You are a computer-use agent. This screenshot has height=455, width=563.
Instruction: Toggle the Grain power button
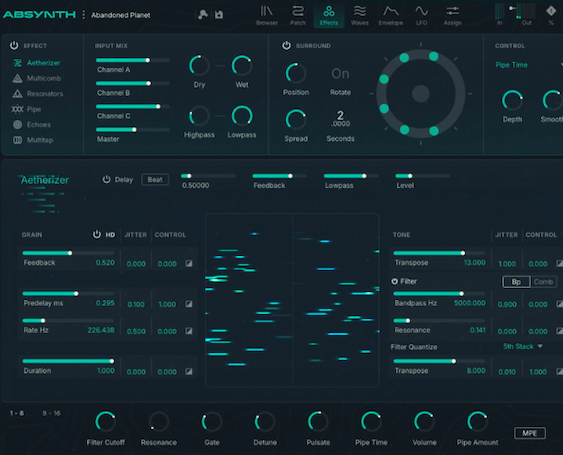click(x=97, y=235)
